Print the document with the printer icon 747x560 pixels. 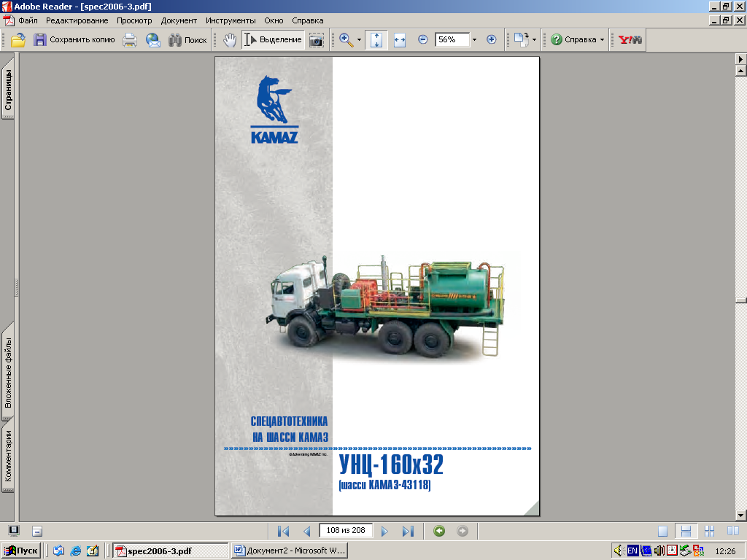click(130, 40)
